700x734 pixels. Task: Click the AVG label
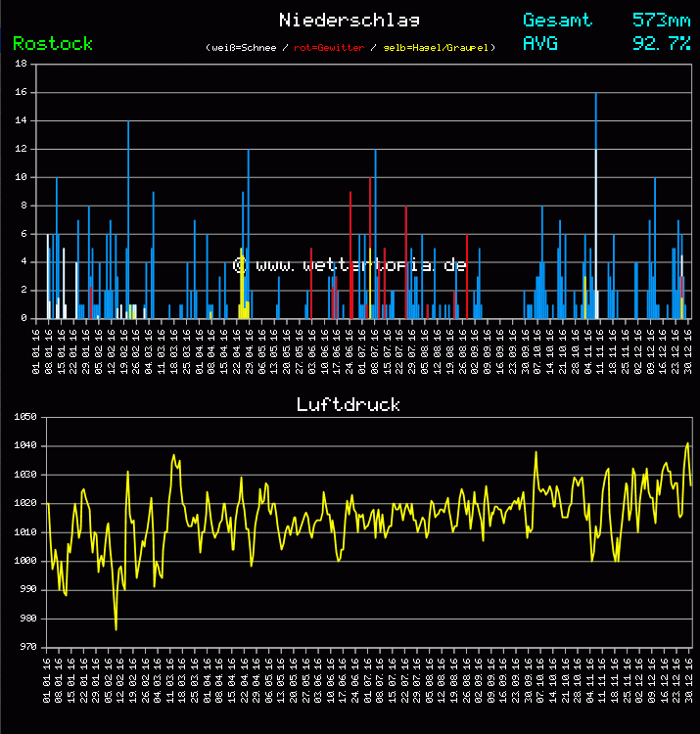tap(540, 43)
